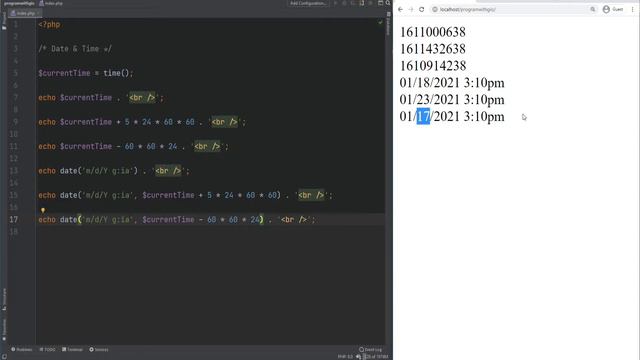Image resolution: width=640 pixels, height=360 pixels.
Task: Click the 01/18/2021 3:10pm output line
Action: 452,83
